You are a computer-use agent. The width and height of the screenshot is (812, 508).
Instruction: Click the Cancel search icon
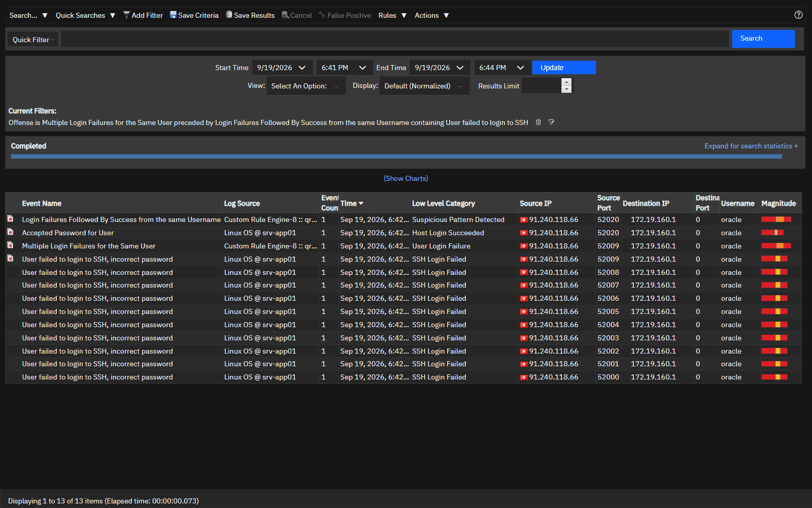tap(285, 15)
